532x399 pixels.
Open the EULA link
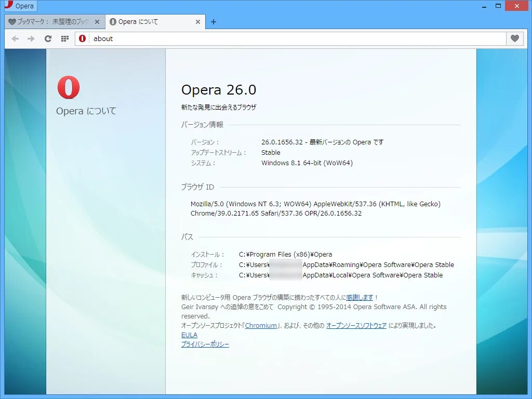[x=189, y=335]
